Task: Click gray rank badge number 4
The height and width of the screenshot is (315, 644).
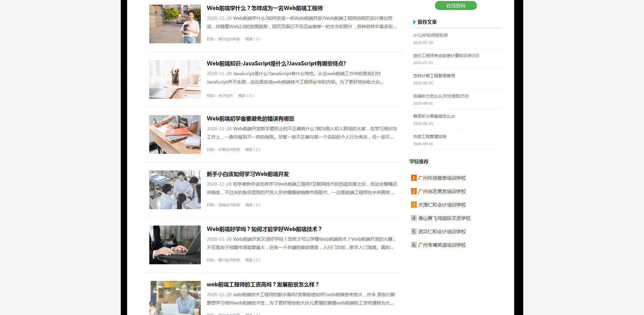Action: (414, 218)
